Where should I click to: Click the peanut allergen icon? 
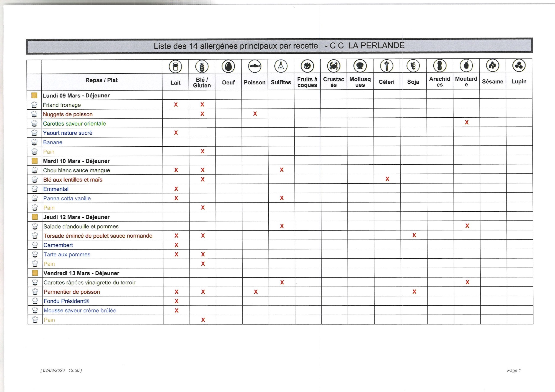[x=439, y=65]
